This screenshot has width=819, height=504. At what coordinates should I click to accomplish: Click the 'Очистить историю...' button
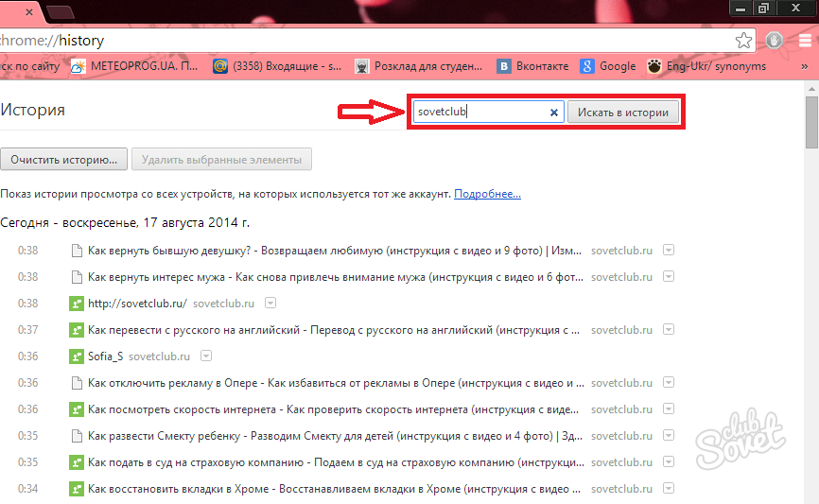(63, 159)
